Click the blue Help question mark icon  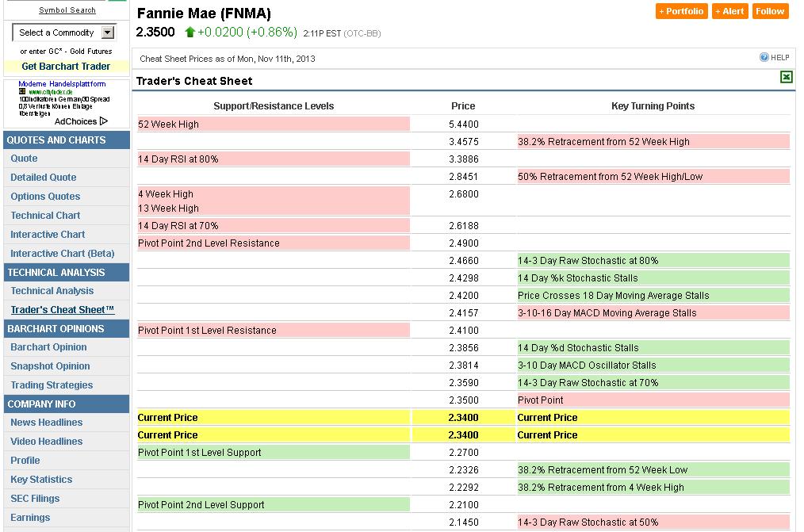(764, 58)
